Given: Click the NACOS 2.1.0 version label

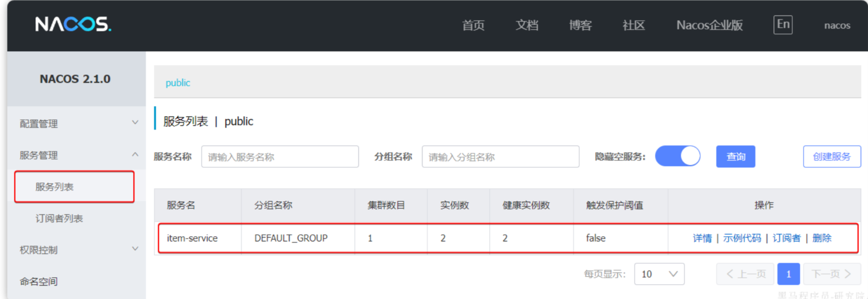Looking at the screenshot, I should click(x=75, y=79).
